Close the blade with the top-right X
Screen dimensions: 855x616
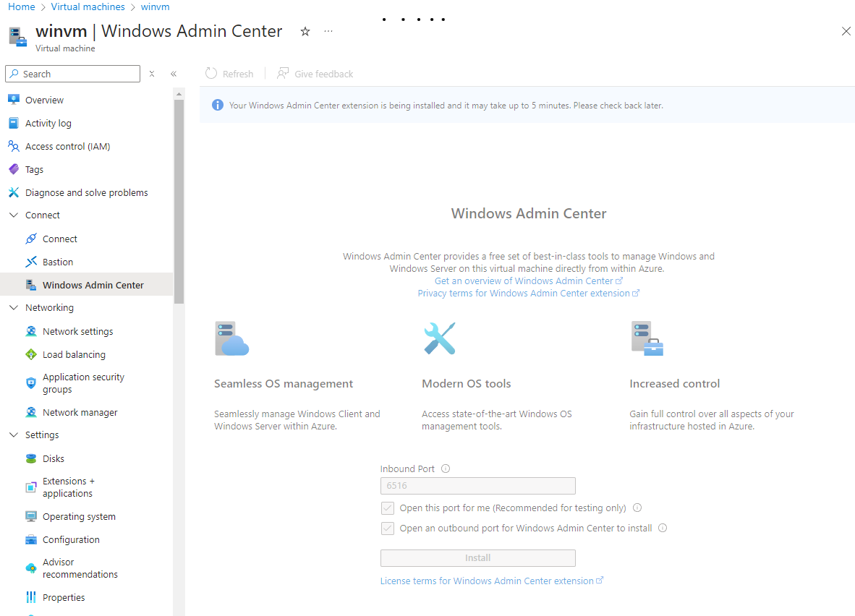pos(846,31)
